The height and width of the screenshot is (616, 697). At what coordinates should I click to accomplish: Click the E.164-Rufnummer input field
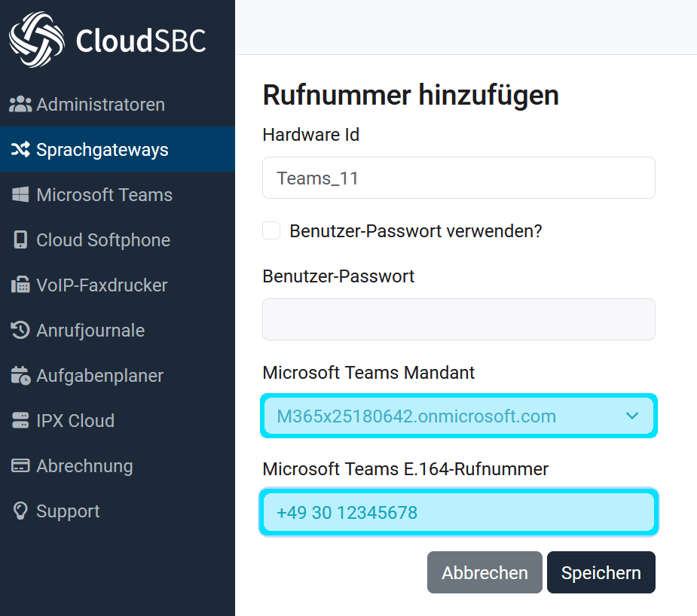tap(458, 513)
